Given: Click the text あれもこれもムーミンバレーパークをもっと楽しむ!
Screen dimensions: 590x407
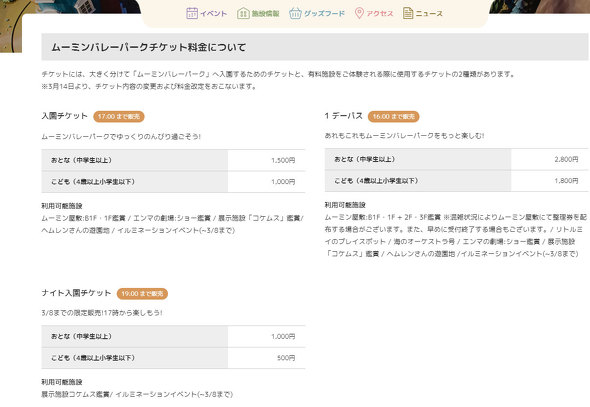Looking at the screenshot, I should [x=404, y=136].
